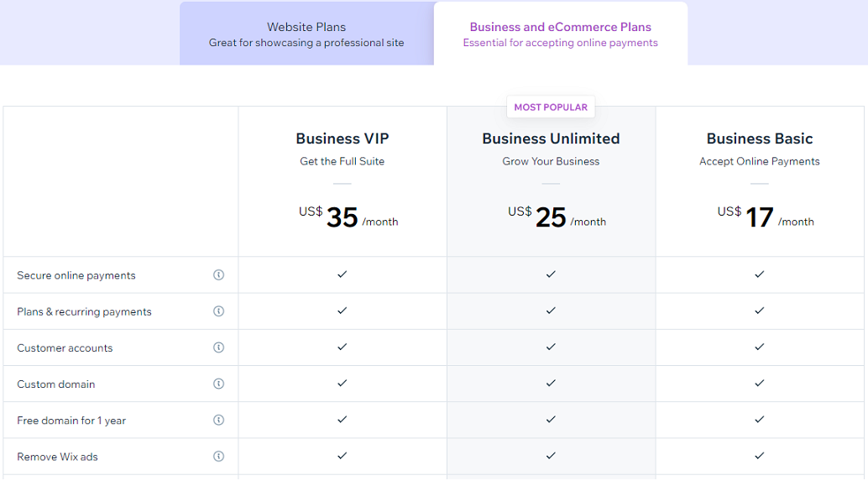Click the Free domain for 1 year label

click(71, 421)
